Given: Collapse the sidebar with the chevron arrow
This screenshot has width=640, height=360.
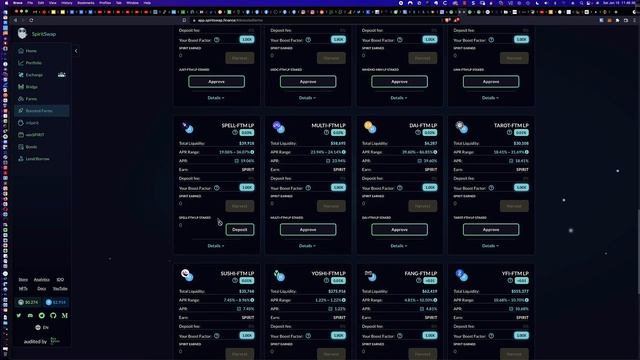Looking at the screenshot, I should point(76,51).
